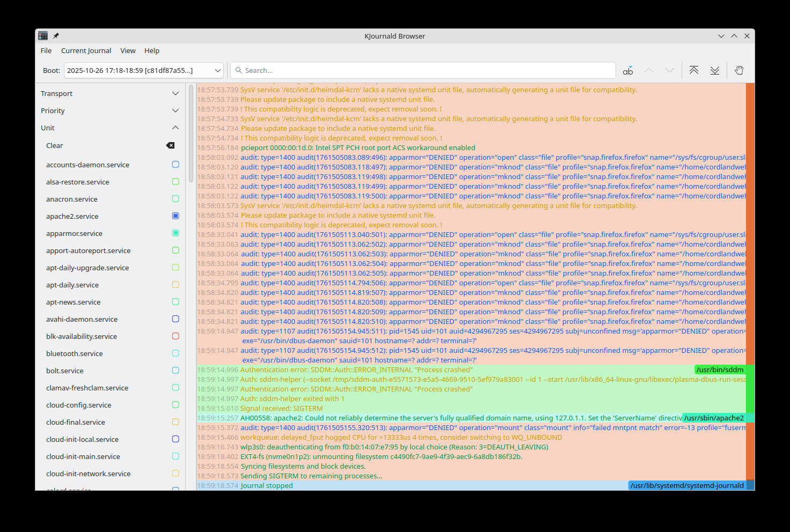Pin the window using the pin icon

56,36
